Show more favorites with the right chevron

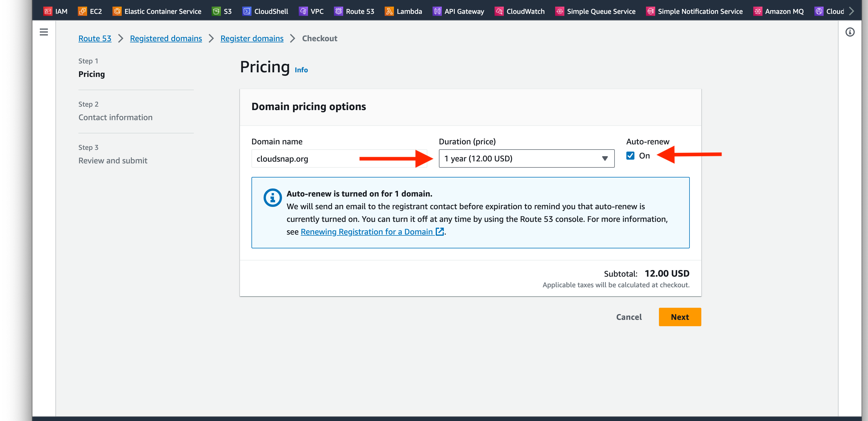pos(852,11)
